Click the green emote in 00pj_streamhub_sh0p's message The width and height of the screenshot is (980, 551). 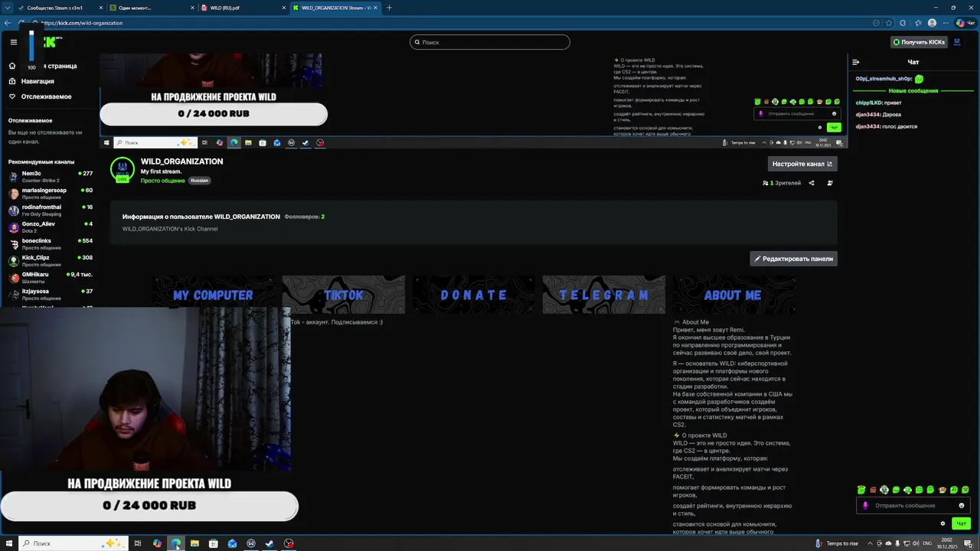(919, 79)
